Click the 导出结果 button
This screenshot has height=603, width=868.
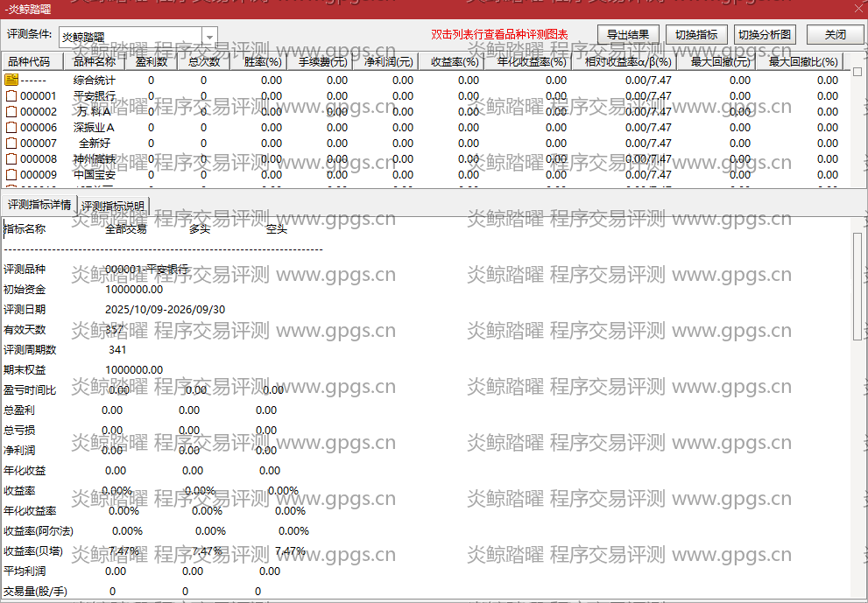(628, 34)
